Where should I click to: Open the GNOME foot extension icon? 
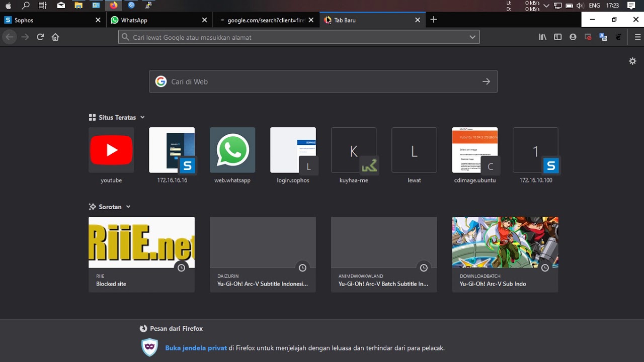click(618, 37)
